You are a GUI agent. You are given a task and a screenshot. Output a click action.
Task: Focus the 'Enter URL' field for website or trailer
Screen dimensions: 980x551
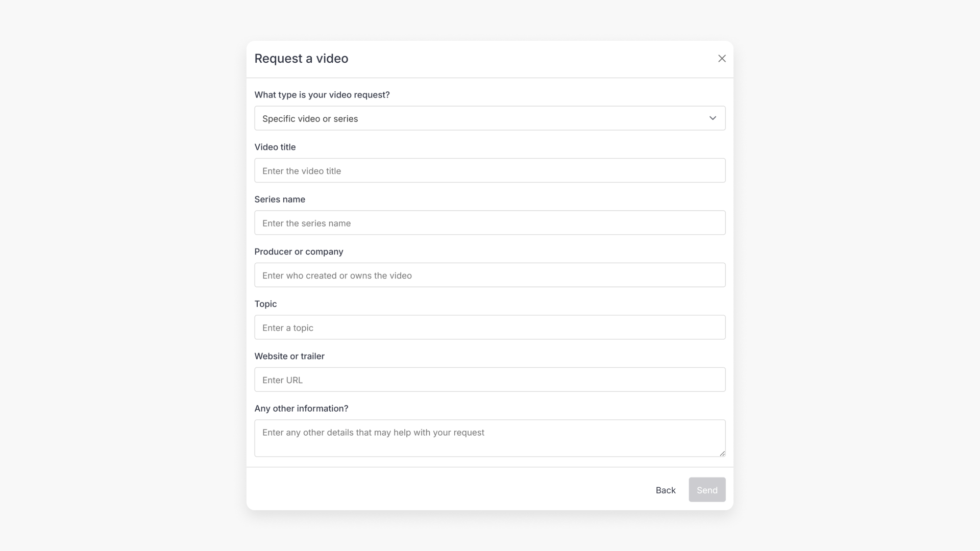489,380
